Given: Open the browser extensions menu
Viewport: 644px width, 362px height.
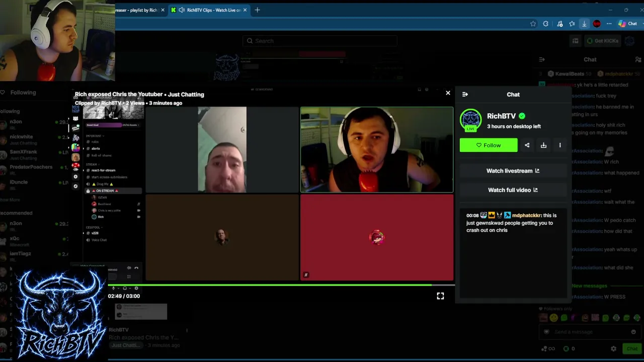Looking at the screenshot, I should click(x=546, y=24).
